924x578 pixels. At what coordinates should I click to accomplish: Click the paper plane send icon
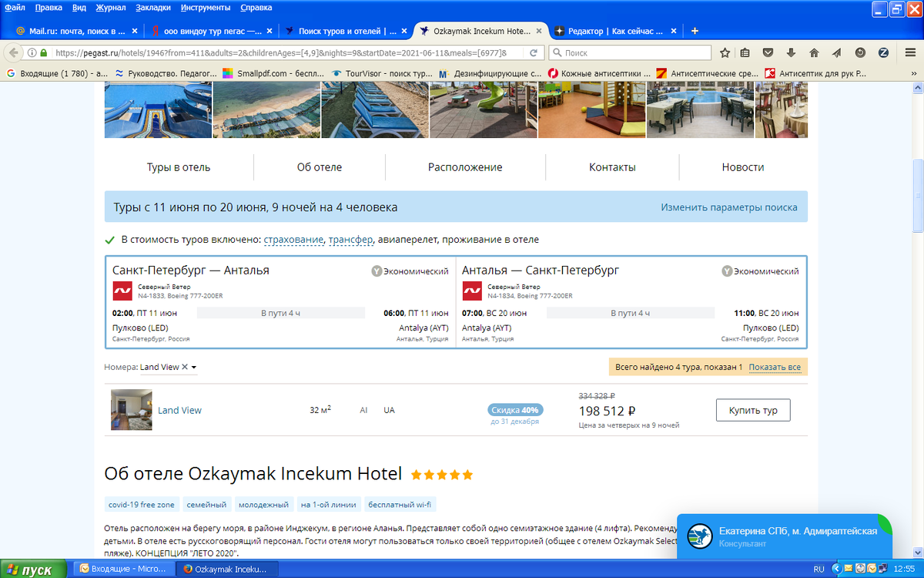pos(837,53)
